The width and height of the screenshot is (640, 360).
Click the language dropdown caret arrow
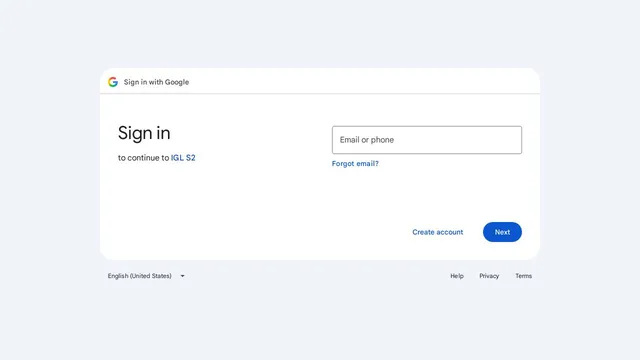click(182, 276)
